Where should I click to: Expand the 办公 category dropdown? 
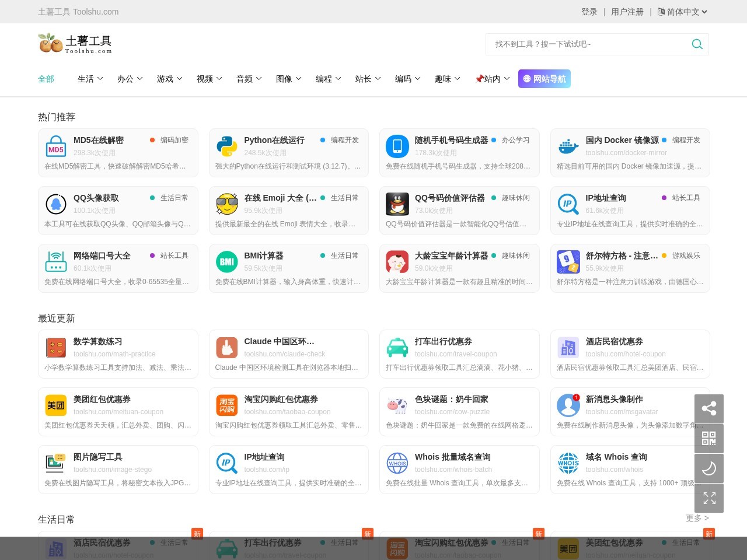coord(130,79)
